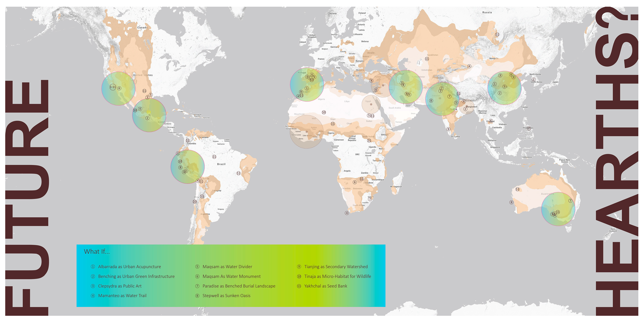Click marker 11 in eastern Russia
This screenshot has width=644, height=321.
point(497,34)
